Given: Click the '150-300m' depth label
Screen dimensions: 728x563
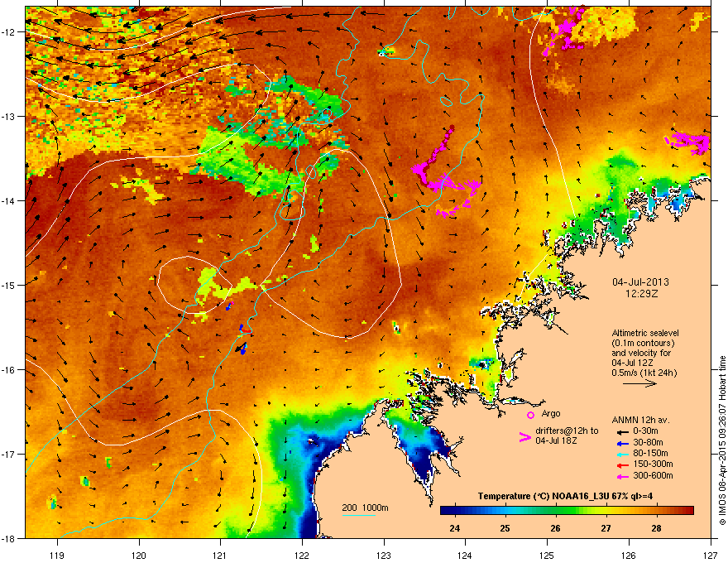Looking at the screenshot, I should 653,464.
